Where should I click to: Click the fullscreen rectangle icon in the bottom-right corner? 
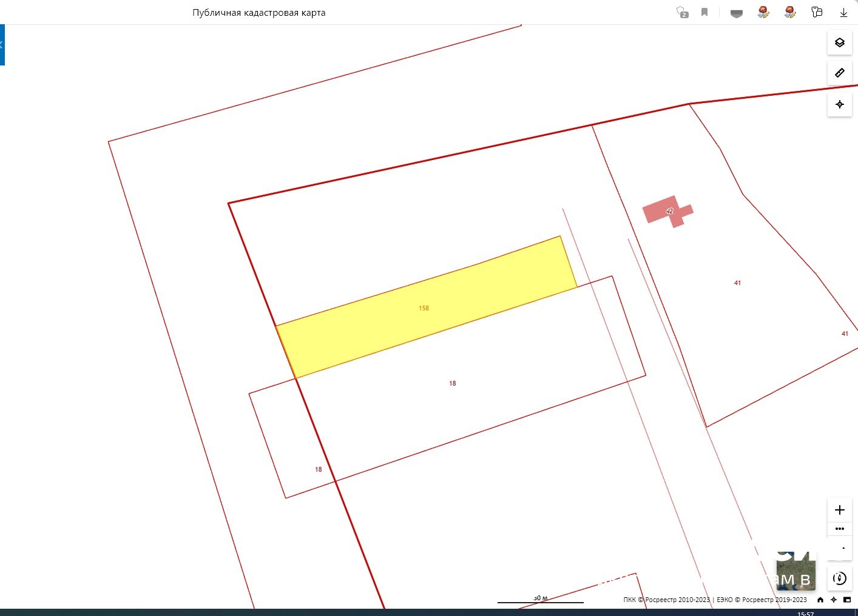click(847, 600)
